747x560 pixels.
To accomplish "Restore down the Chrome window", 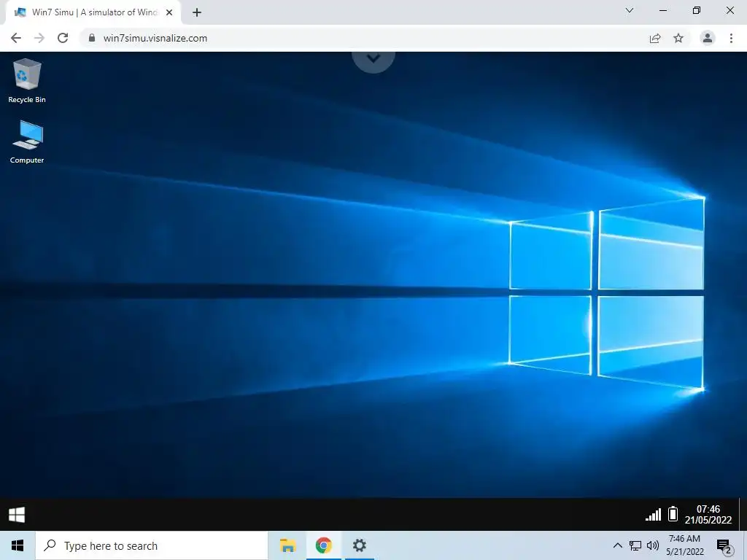I will point(697,10).
